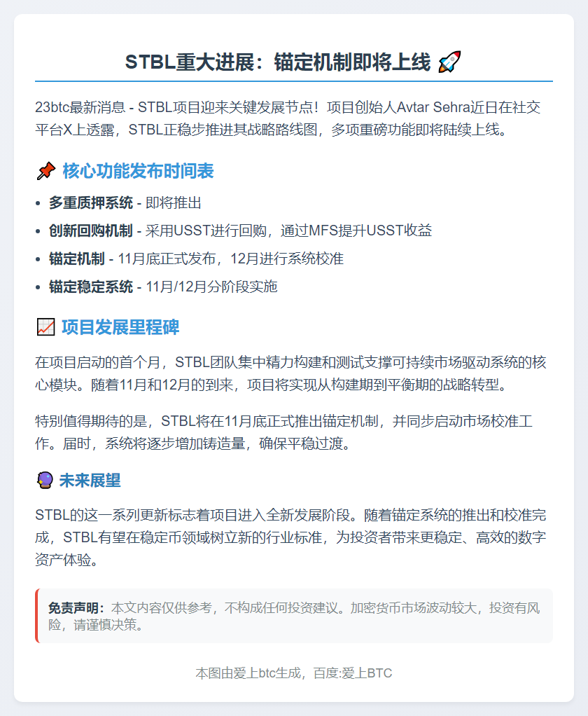Viewport: 588px width, 716px height.
Task: Click the paragraph starting 在项目启动的首个月
Action: pos(290,373)
